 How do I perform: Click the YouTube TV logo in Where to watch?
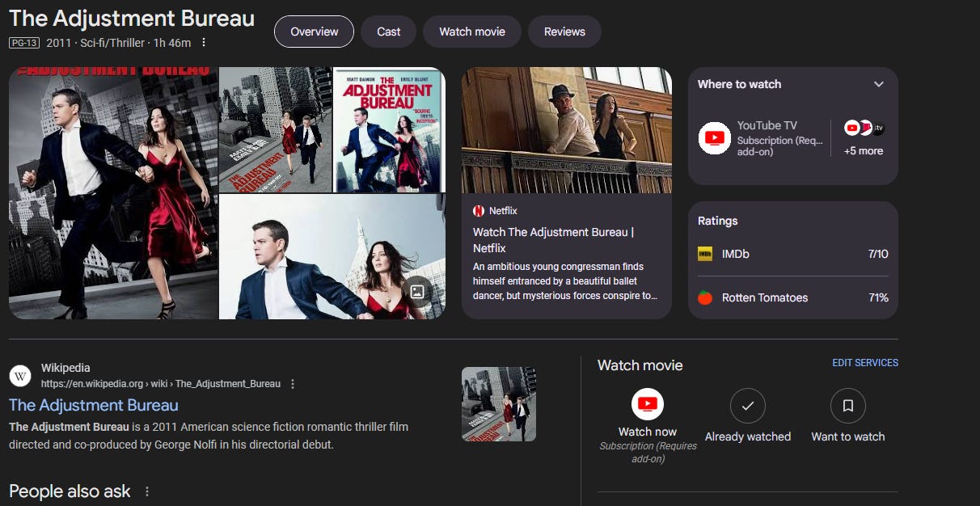tap(714, 138)
